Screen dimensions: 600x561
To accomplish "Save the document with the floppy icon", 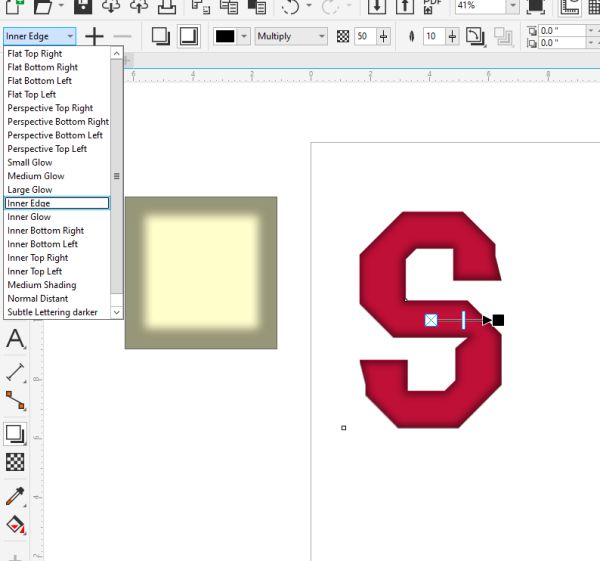I will 83,7.
